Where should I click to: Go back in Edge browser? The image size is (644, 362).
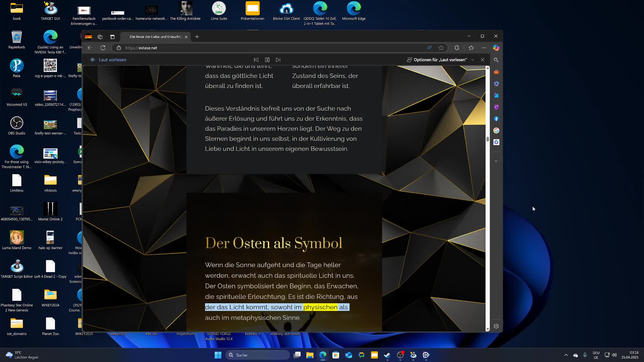point(90,48)
